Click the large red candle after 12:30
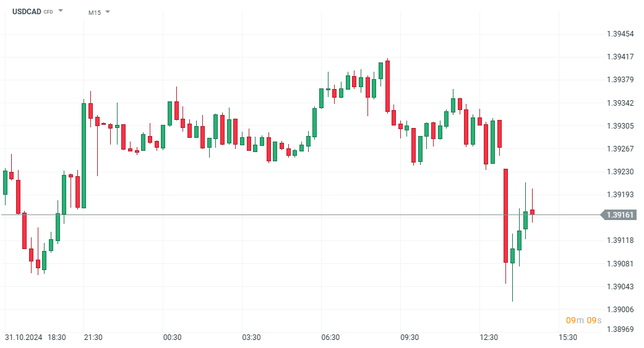This screenshot has width=644, height=348. [505, 215]
